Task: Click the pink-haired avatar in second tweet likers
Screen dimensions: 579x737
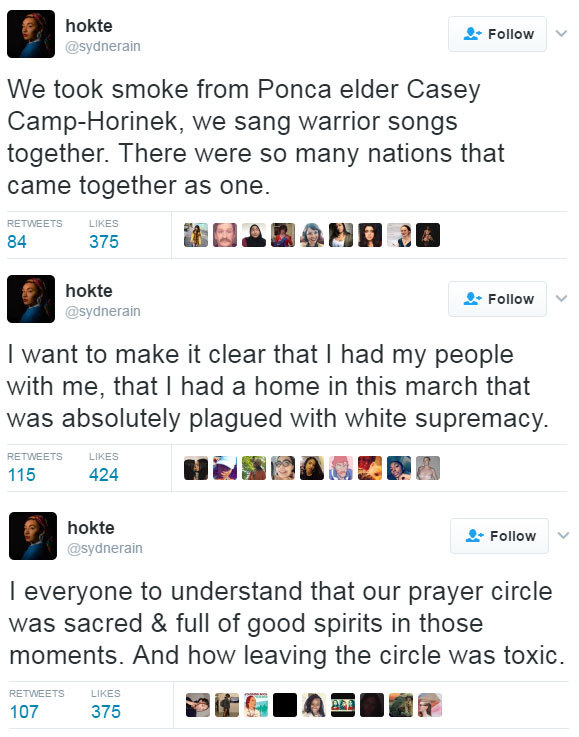Action: (x=341, y=468)
